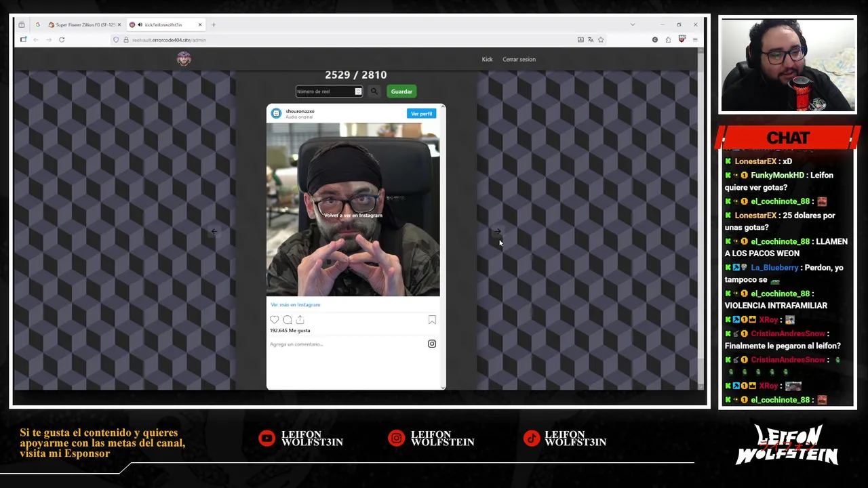Click sheuronazxe profile avatar in embed header

(276, 113)
